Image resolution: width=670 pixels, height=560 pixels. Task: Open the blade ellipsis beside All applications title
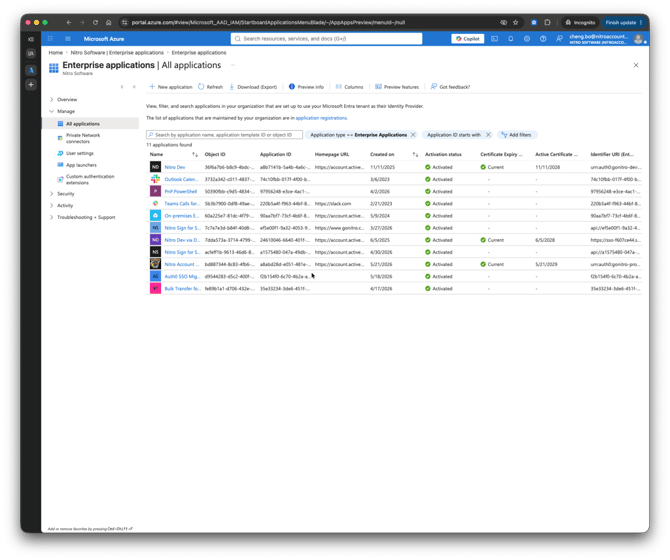[x=233, y=65]
